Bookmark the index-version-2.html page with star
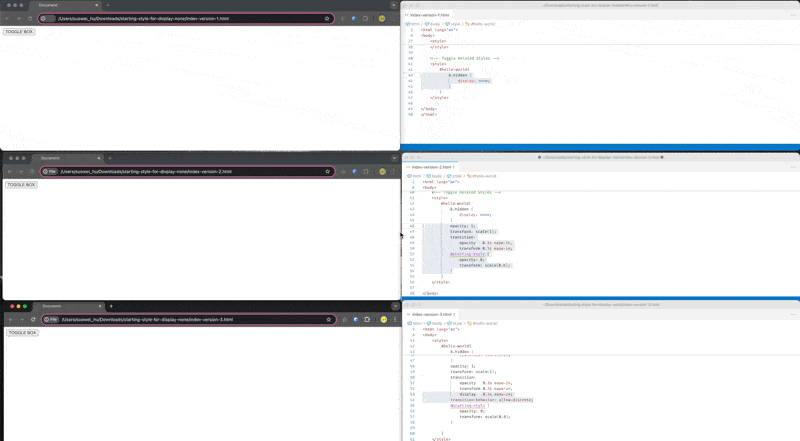The height and width of the screenshot is (441, 800). pyautogui.click(x=327, y=171)
